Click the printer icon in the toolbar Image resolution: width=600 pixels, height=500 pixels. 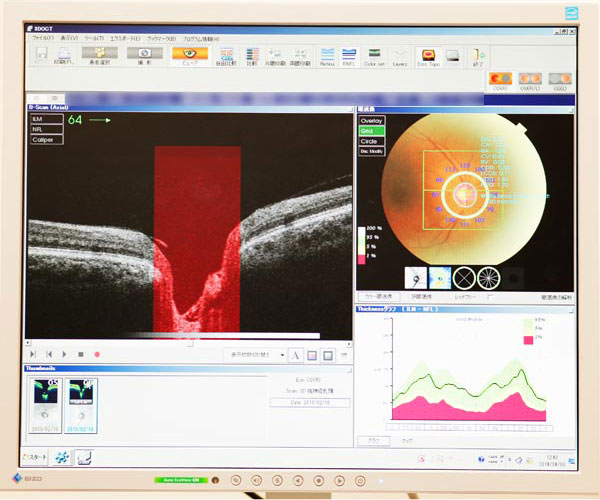click(64, 56)
